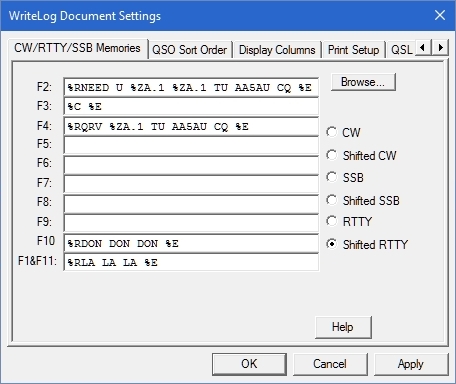Image resolution: width=456 pixels, height=384 pixels.
Task: Focus the F1&F11 memory field
Action: tap(191, 262)
